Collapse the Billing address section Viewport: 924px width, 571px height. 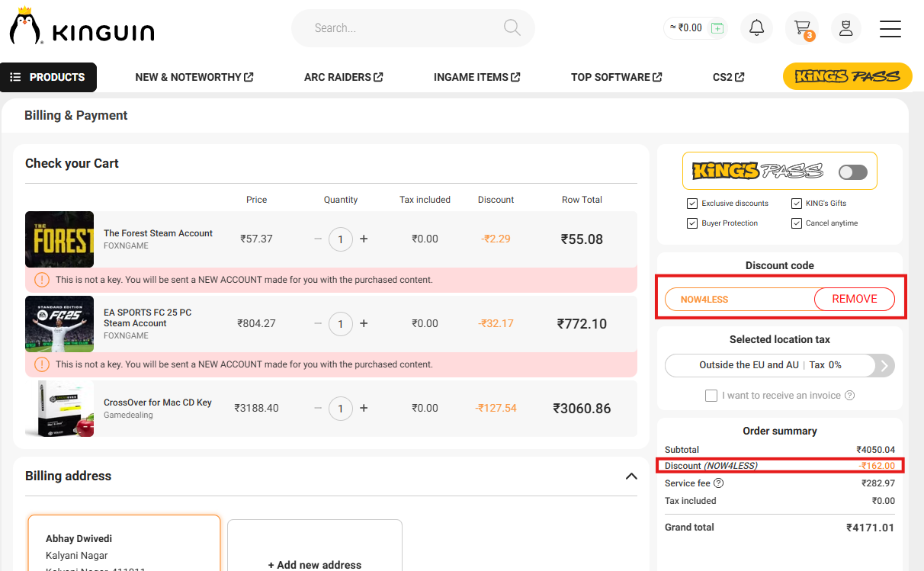pyautogui.click(x=631, y=476)
